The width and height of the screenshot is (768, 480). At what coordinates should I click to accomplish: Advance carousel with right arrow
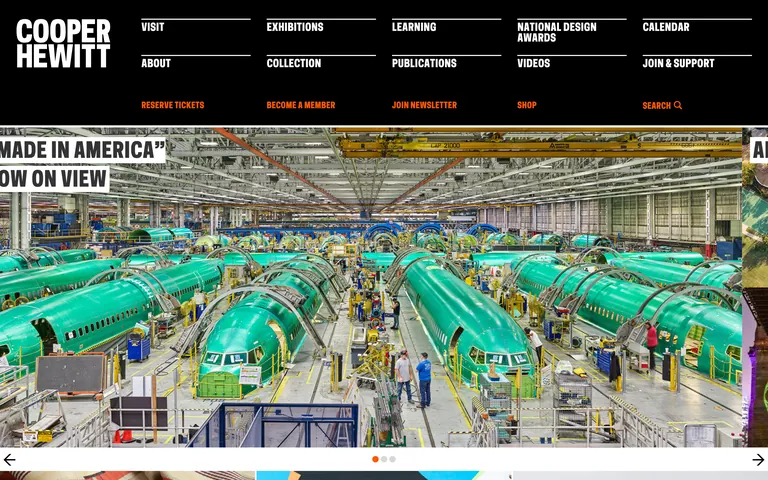tap(758, 459)
